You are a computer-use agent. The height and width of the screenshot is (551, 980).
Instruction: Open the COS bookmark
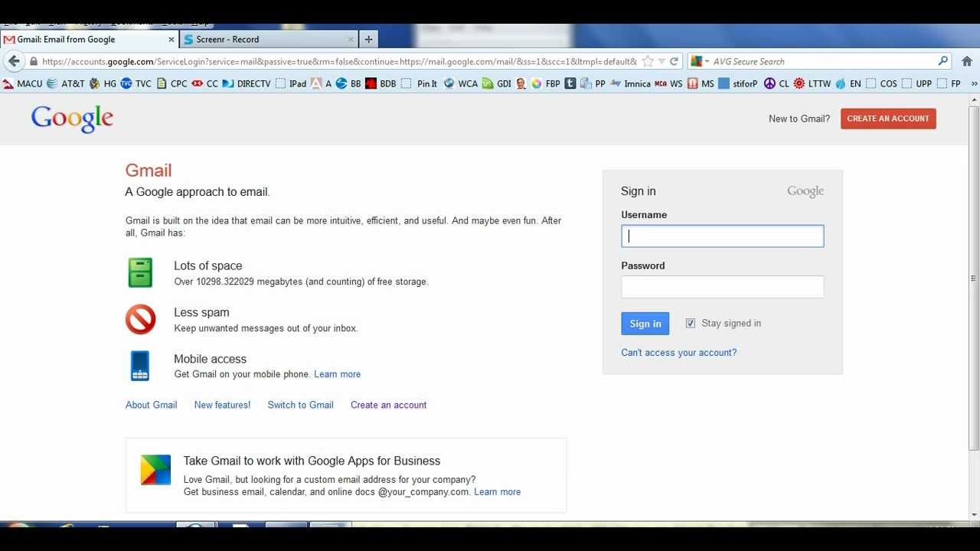pyautogui.click(x=881, y=83)
